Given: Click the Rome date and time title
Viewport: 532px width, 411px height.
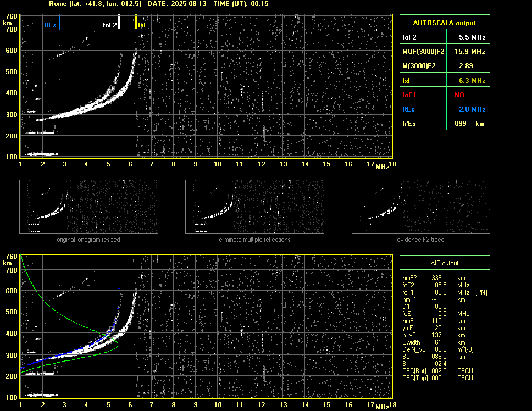Looking at the screenshot, I should click(159, 4).
